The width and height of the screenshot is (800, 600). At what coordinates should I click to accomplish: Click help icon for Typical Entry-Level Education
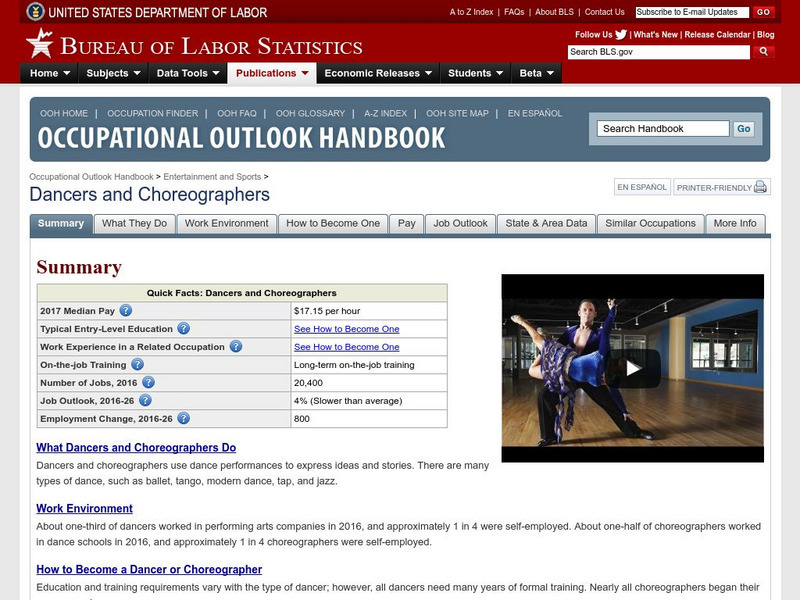[184, 329]
